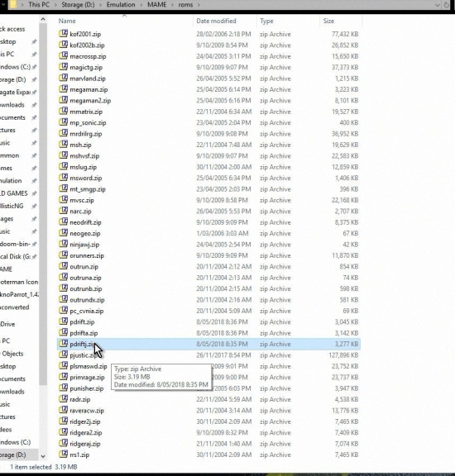Navigate to MAME in the breadcrumb path
Viewport: 455px width, 476px height.
coord(157,5)
